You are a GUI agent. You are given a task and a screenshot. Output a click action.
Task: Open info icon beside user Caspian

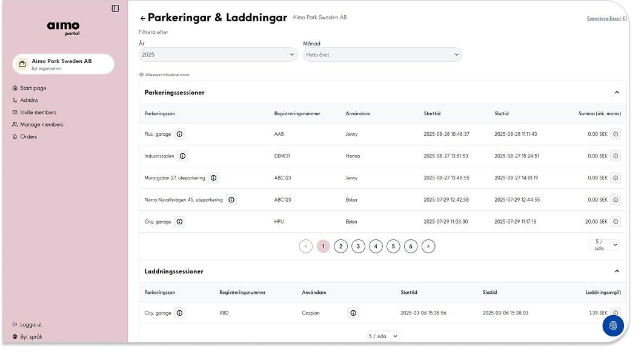(353, 313)
